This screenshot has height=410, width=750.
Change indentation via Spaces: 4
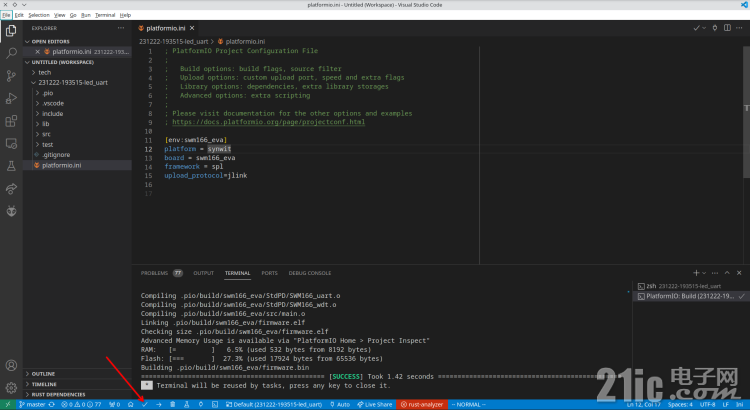click(680, 405)
